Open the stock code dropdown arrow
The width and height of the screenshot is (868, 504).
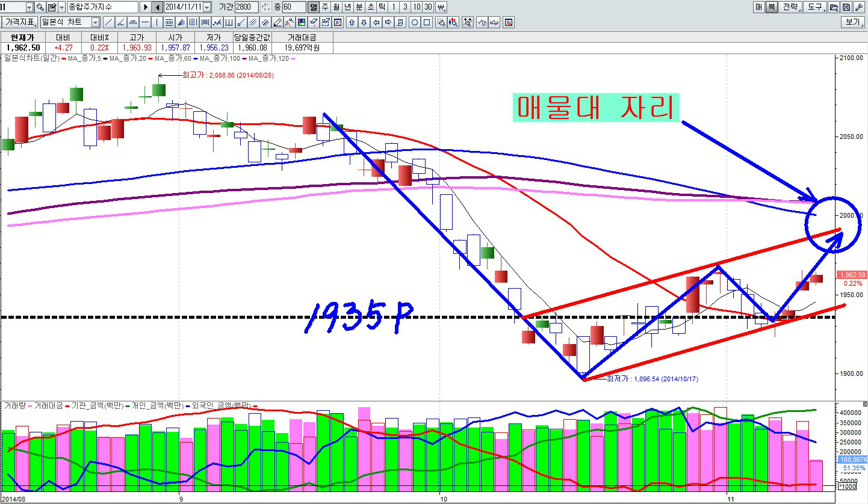pyautogui.click(x=29, y=7)
